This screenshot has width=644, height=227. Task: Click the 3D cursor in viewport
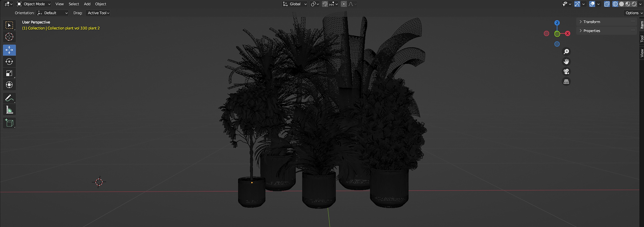[99, 182]
